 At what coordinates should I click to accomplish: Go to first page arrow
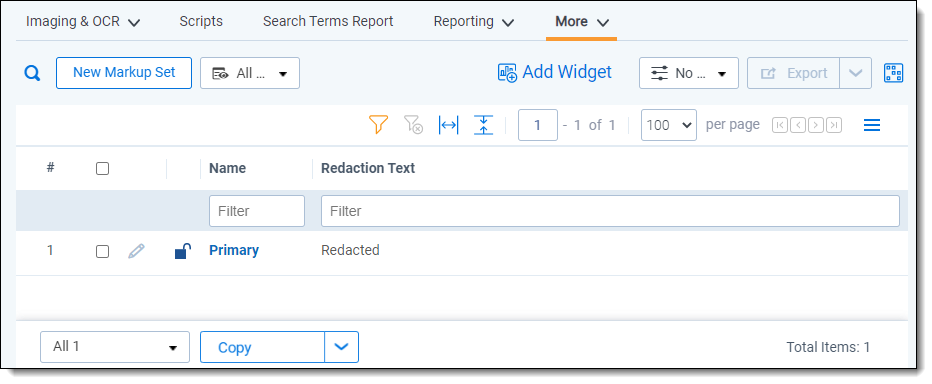click(x=779, y=125)
